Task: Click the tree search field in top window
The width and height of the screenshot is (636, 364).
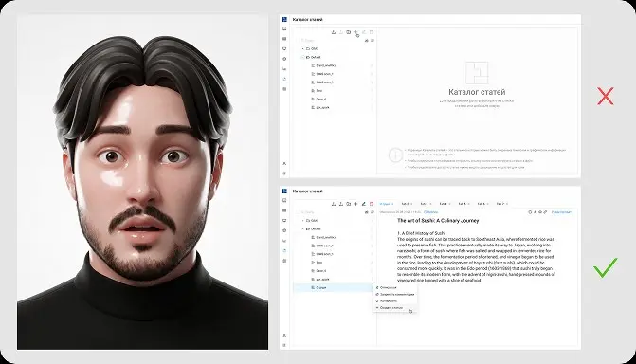Action: (x=331, y=41)
